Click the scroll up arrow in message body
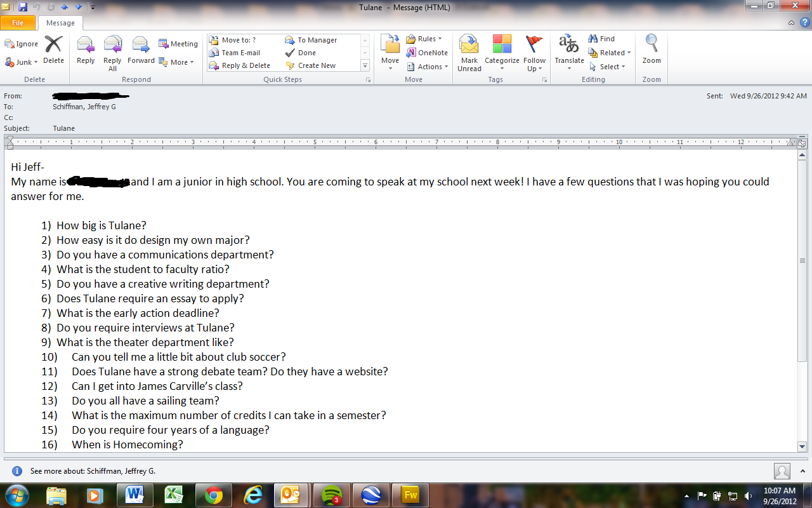The height and width of the screenshot is (508, 812). click(x=802, y=154)
